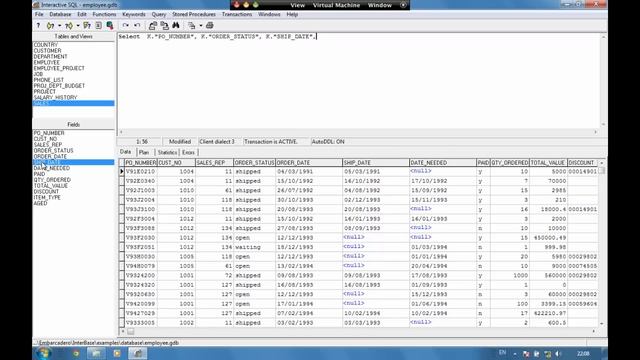The width and height of the screenshot is (640, 360).
Task: Open the Virtual Machine menu in top bar
Action: [x=336, y=5]
